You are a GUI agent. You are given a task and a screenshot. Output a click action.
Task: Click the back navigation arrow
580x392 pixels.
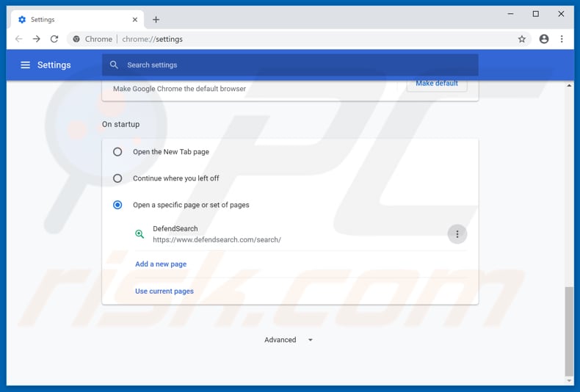pyautogui.click(x=19, y=39)
